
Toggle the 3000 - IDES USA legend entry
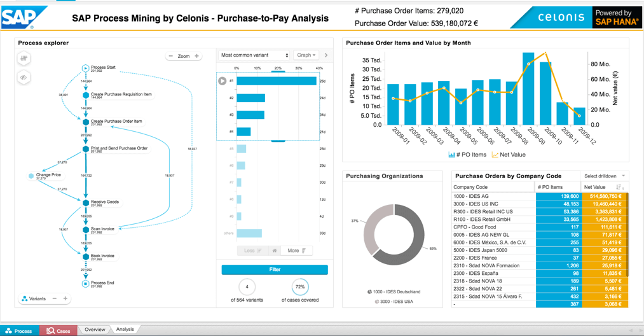point(394,302)
